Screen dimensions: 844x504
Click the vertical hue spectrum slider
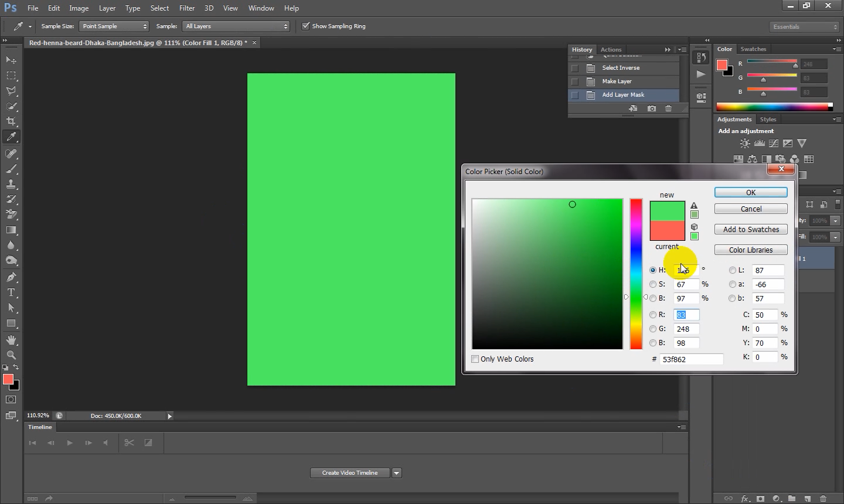pos(636,274)
